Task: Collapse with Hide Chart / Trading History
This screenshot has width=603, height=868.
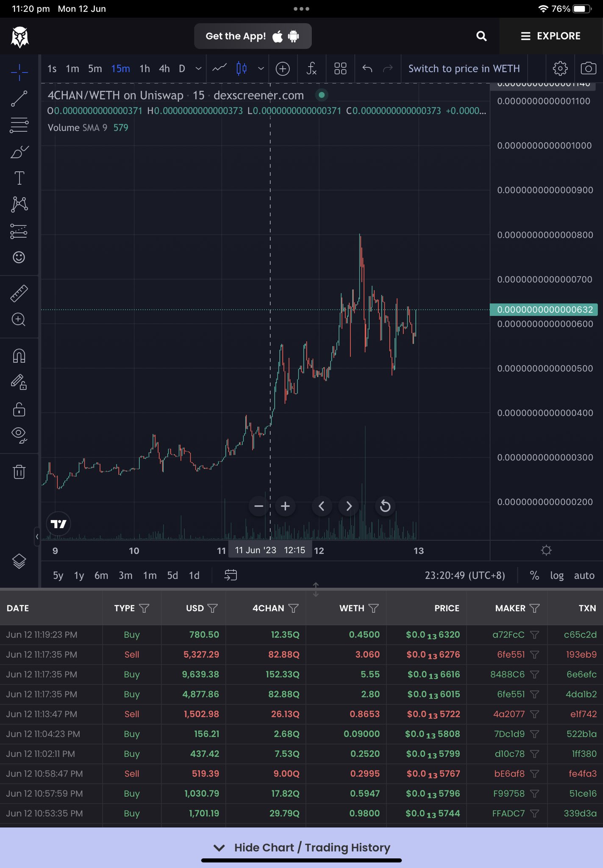Action: click(x=301, y=848)
